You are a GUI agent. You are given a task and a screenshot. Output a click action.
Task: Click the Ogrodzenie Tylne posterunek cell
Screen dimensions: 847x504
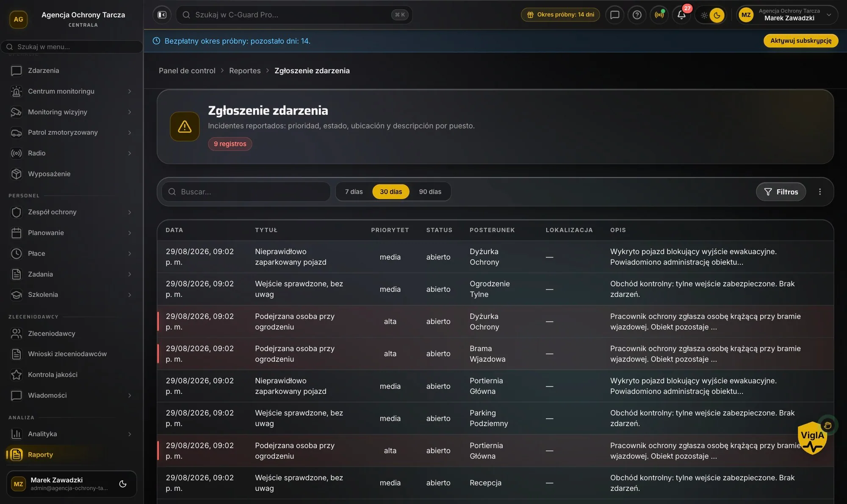click(490, 289)
